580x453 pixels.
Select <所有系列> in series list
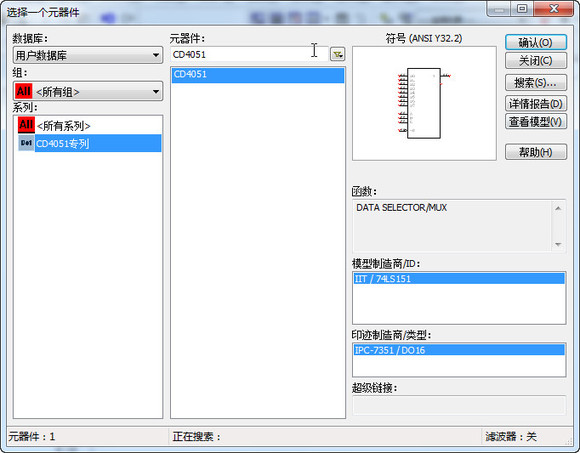(x=64, y=126)
